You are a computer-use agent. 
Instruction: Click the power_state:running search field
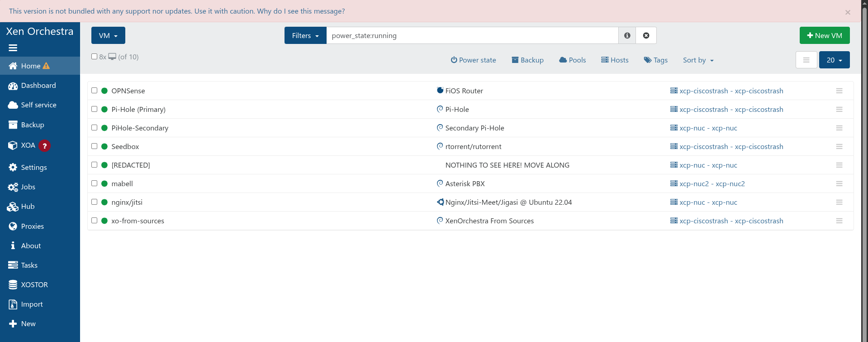coord(472,35)
